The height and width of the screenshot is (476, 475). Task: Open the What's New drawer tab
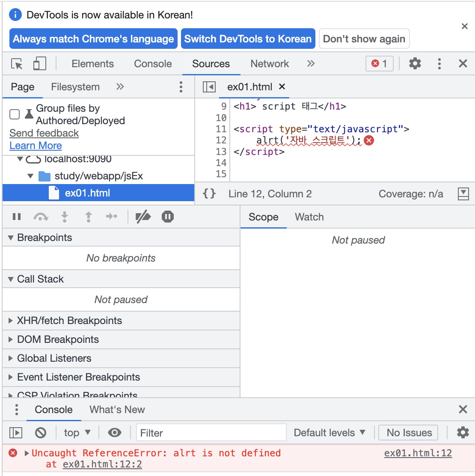pos(117,410)
